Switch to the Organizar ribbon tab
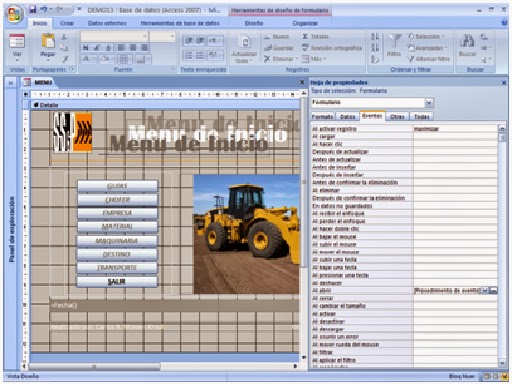The height and width of the screenshot is (384, 512). coord(305,23)
